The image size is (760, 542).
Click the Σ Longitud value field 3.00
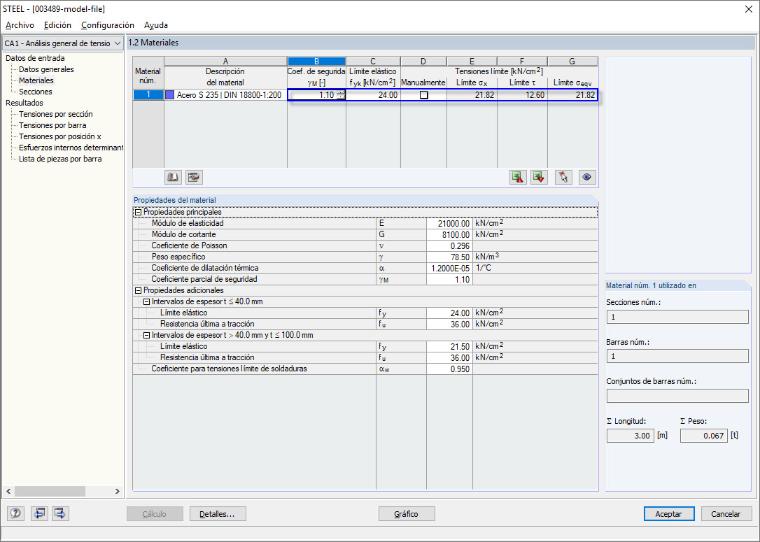coord(630,436)
